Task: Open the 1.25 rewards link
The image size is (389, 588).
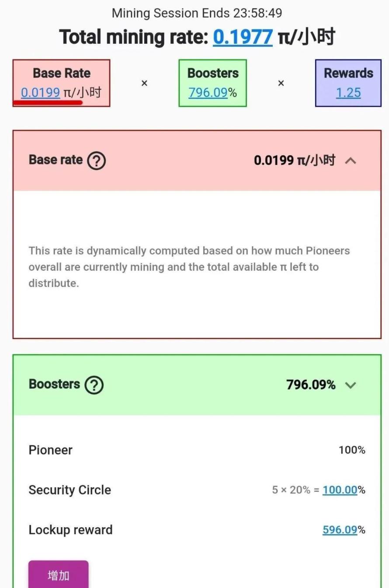Action: pos(348,93)
